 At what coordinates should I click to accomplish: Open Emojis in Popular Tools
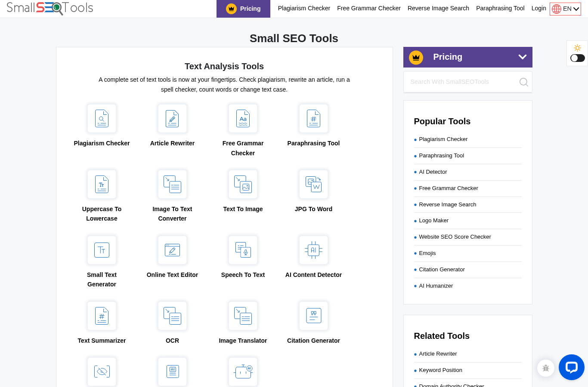(427, 253)
